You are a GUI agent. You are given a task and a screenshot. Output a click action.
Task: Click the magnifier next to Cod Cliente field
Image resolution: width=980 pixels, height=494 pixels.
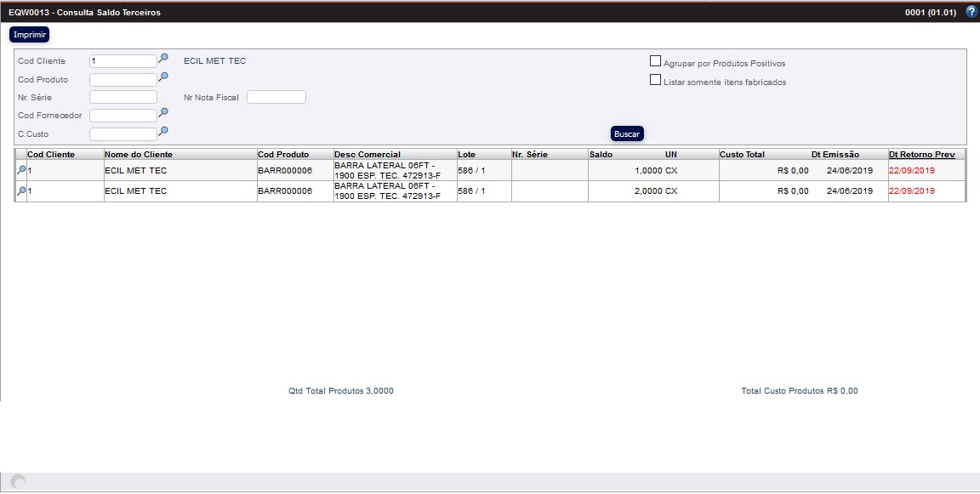point(163,59)
